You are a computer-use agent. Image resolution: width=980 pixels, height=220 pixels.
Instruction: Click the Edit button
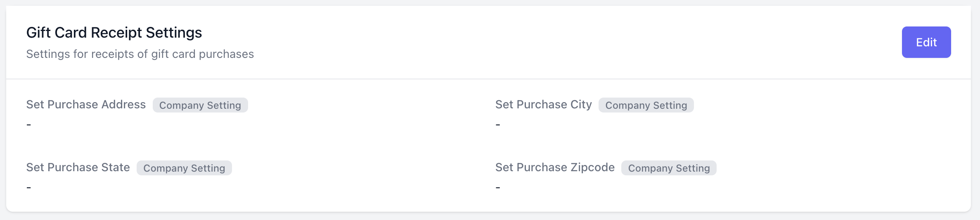[x=926, y=42]
